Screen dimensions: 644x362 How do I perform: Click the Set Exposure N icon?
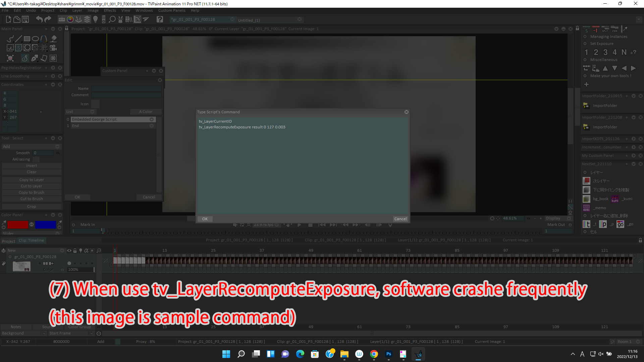[624, 52]
